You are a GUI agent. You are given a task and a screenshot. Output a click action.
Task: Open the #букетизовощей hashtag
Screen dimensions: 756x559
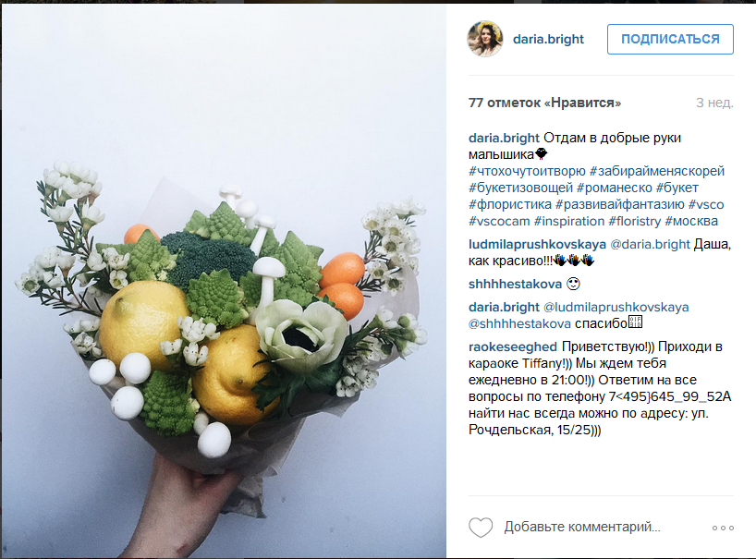(x=520, y=188)
